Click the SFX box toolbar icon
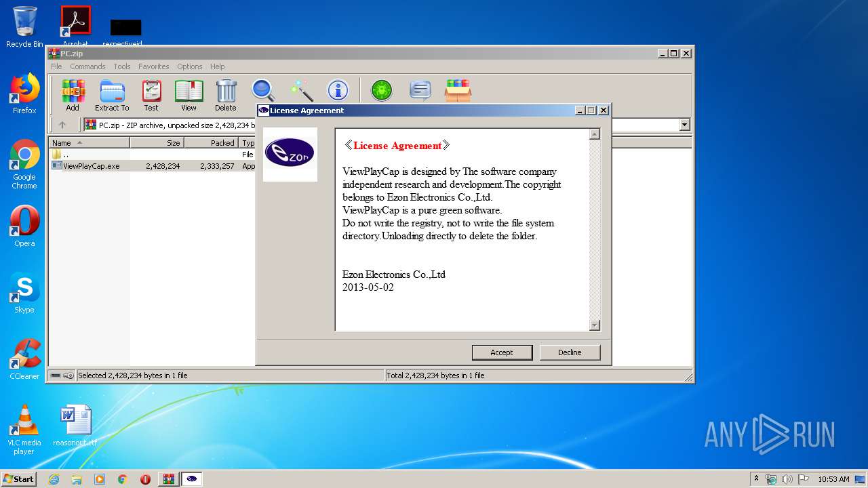The image size is (868, 488). [x=458, y=90]
